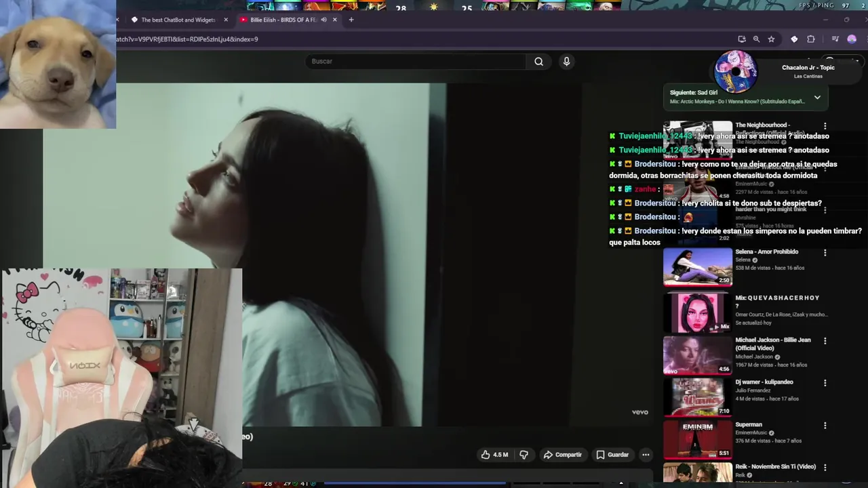Image resolution: width=868 pixels, height=488 pixels.
Task: Click Reik - Noviembre Sin Ti (Video) title
Action: pos(775,467)
